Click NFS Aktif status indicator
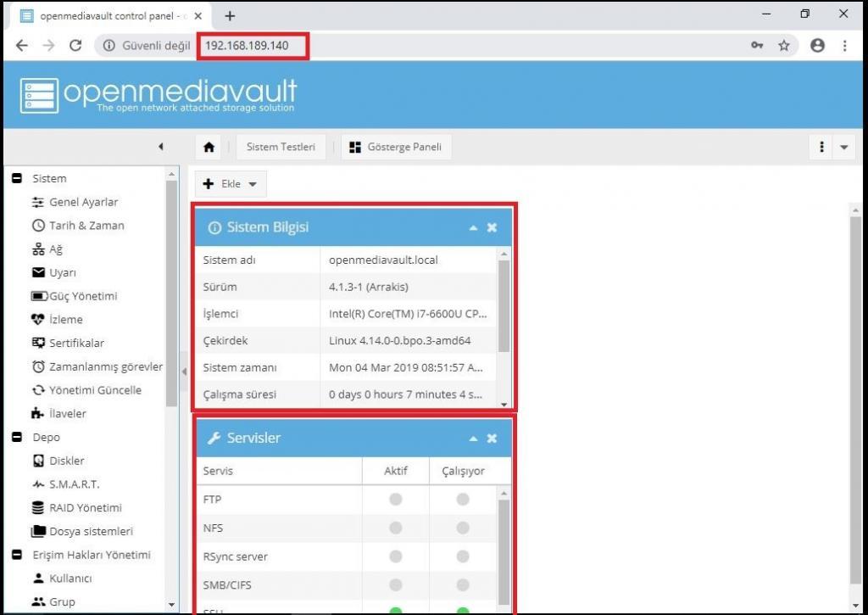The height and width of the screenshot is (615, 868). tap(395, 528)
